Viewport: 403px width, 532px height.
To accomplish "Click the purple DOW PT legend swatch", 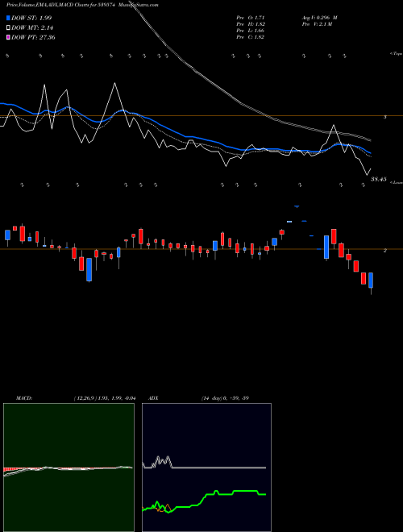I will [8, 37].
